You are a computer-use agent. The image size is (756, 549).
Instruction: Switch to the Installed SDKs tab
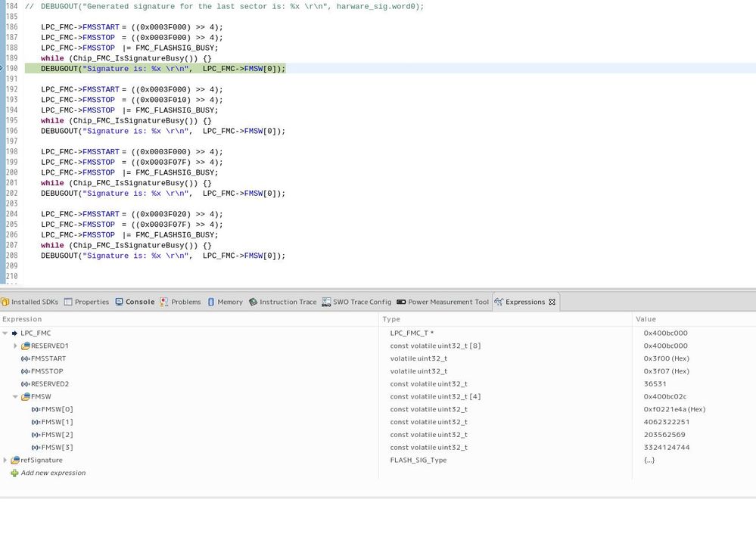coord(30,302)
